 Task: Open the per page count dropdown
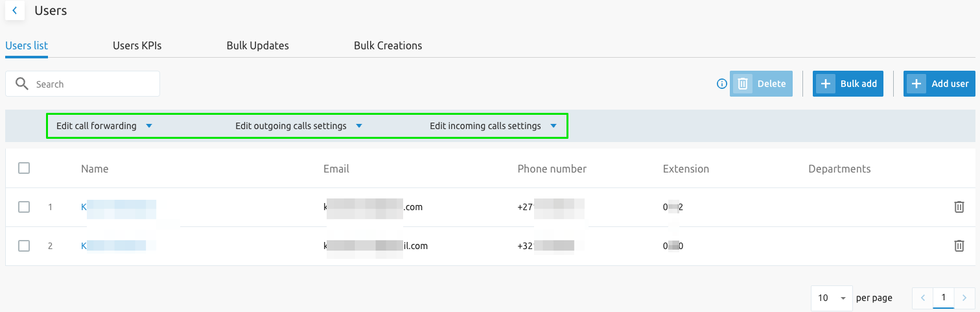point(831,298)
